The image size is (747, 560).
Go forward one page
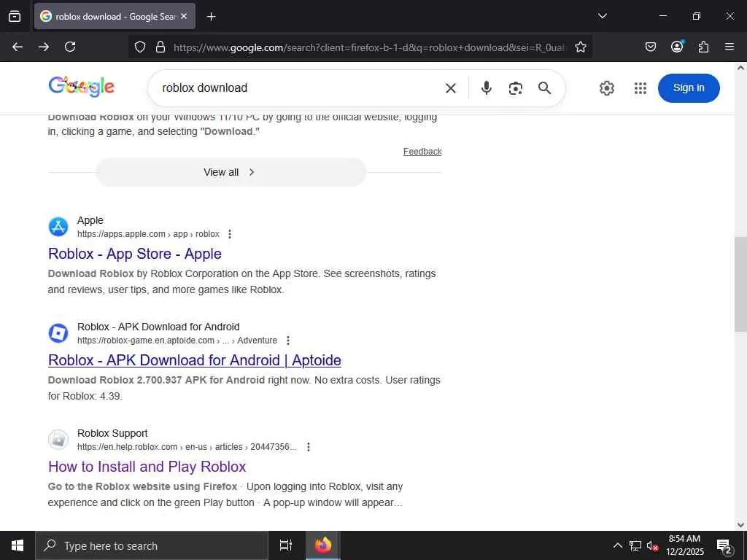44,47
